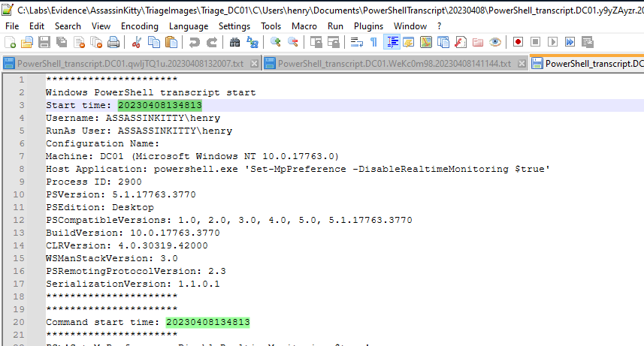This screenshot has width=644, height=346.
Task: Open the File menu
Action: [x=12, y=26]
